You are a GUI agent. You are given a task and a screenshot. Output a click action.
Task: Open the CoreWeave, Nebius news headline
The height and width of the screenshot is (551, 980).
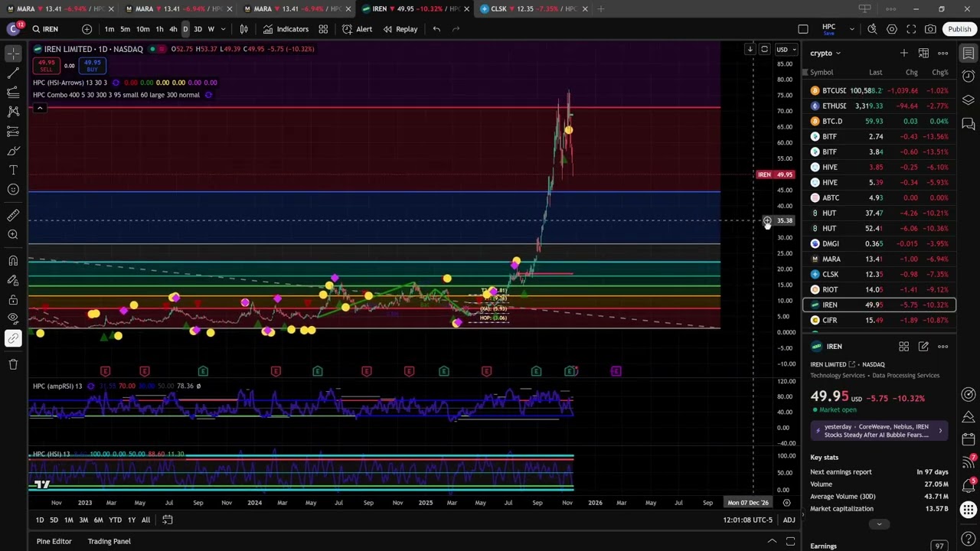879,430
